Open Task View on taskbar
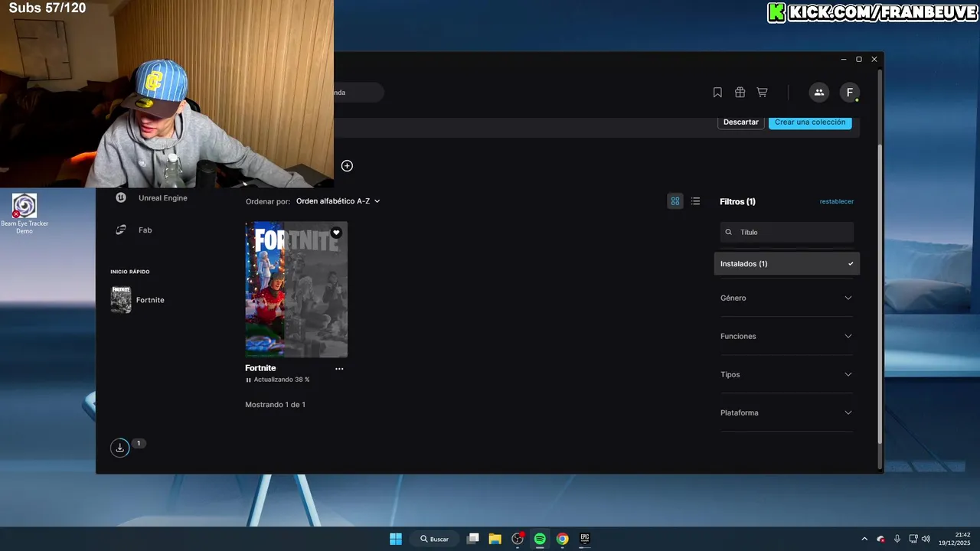This screenshot has height=551, width=980. [x=473, y=539]
